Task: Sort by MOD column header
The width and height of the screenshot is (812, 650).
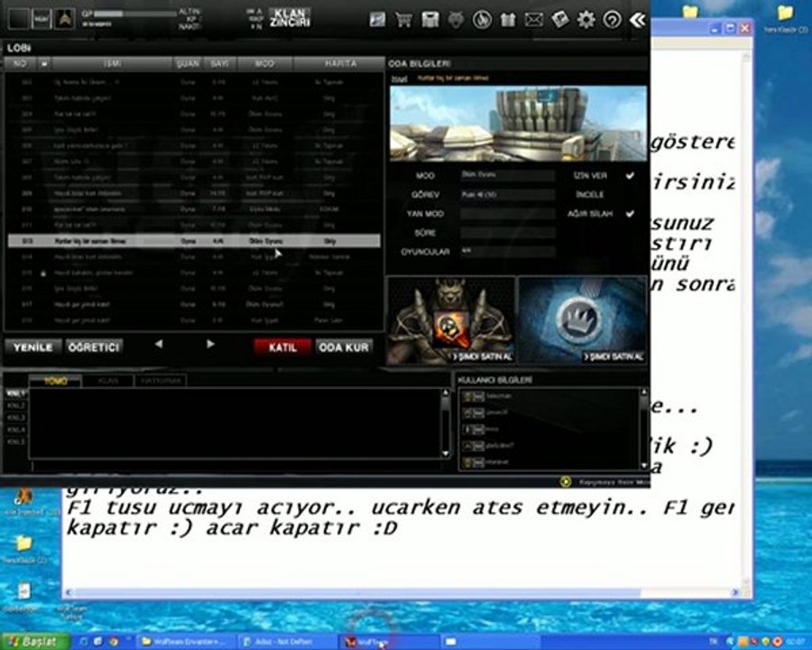Action: [264, 63]
